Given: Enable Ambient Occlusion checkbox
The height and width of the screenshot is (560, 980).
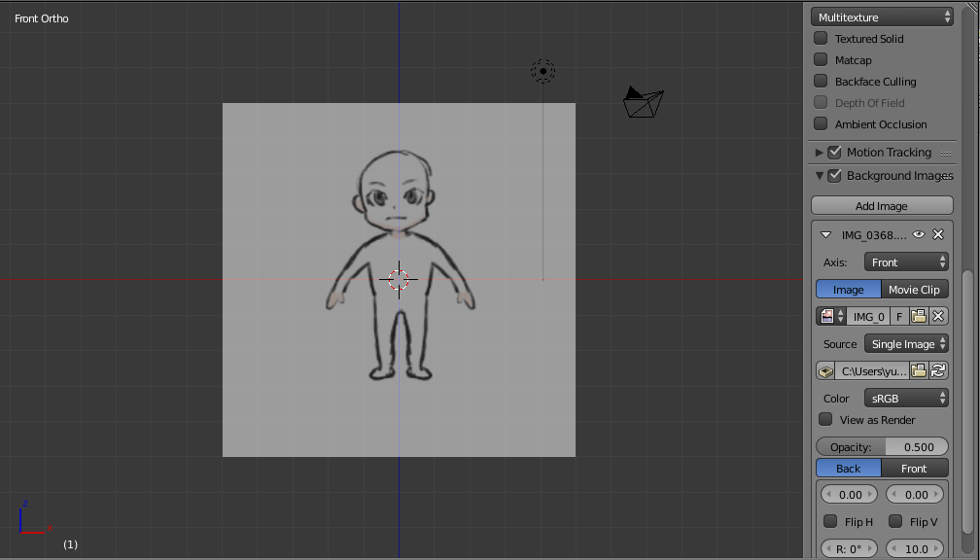Looking at the screenshot, I should click(x=821, y=123).
